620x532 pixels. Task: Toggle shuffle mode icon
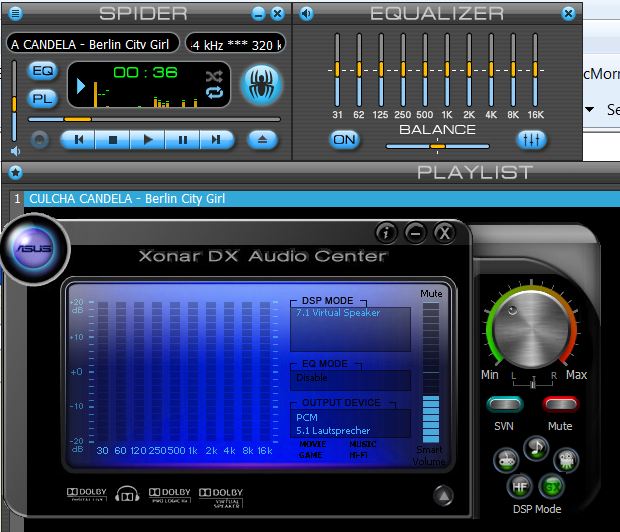214,76
